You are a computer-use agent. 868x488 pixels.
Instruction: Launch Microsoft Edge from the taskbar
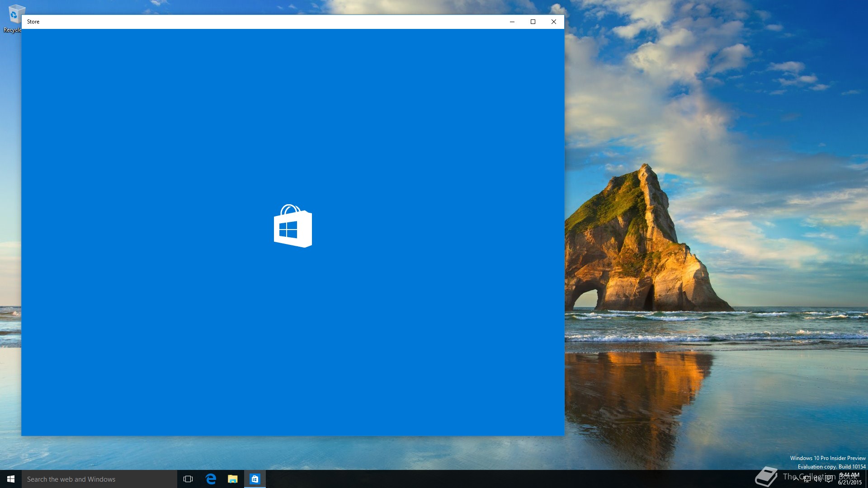pyautogui.click(x=211, y=479)
